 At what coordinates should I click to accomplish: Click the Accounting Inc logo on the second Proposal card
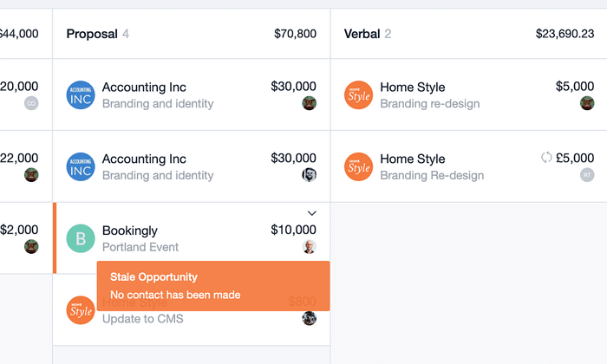tap(81, 166)
